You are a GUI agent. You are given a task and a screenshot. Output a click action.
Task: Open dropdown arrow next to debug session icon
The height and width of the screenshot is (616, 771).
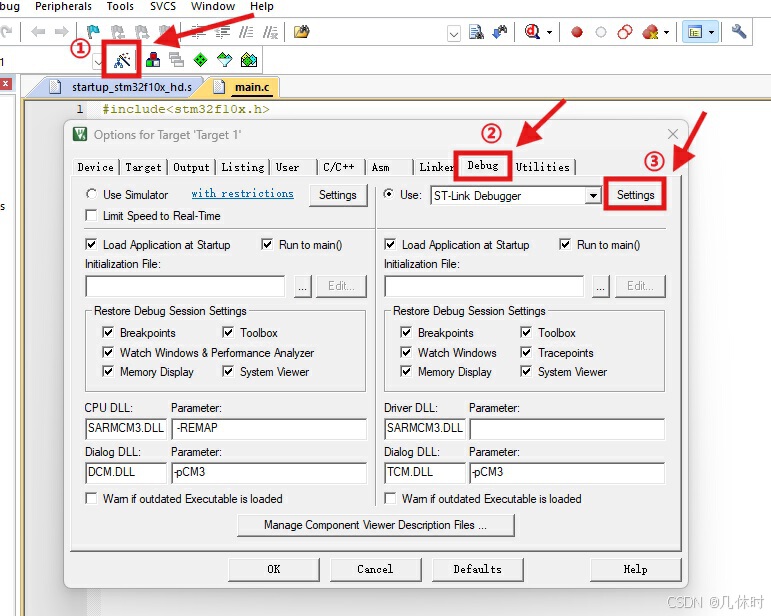549,33
